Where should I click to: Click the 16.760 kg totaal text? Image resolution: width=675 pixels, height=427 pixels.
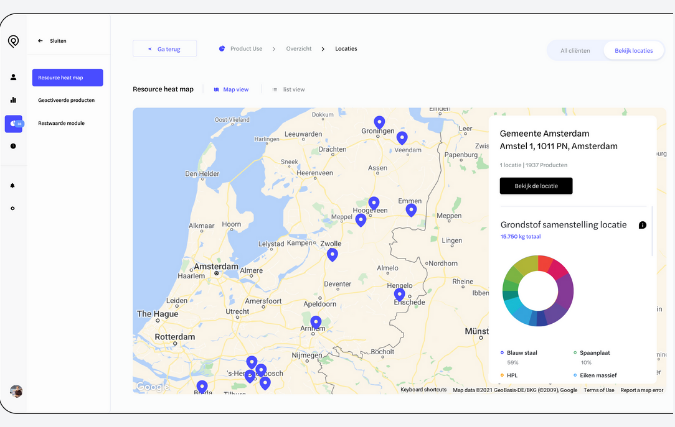pos(520,237)
